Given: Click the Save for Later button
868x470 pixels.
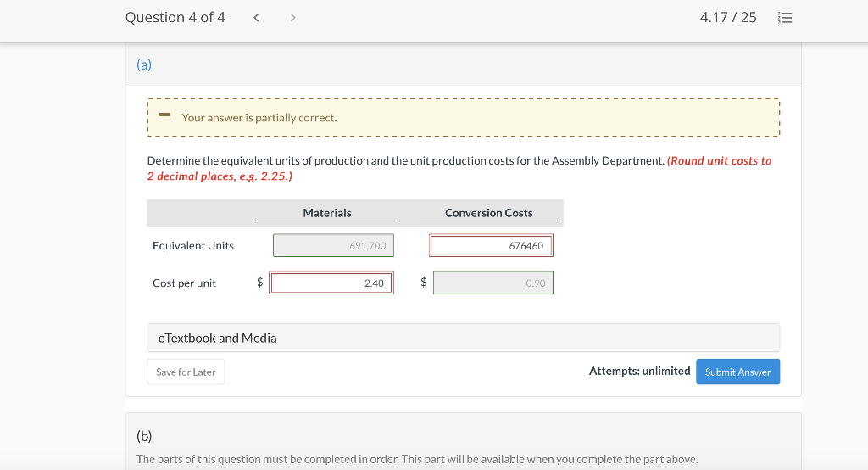Looking at the screenshot, I should (x=186, y=372).
